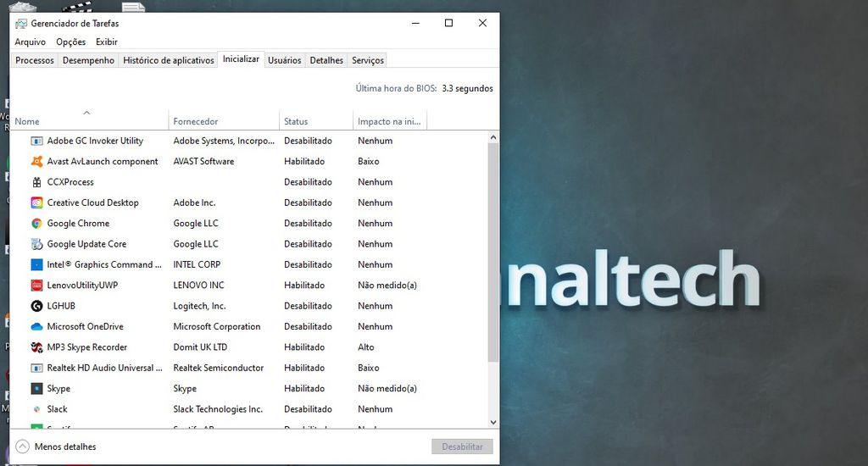868x466 pixels.
Task: Select the LenovoUtilityUWP icon
Action: coord(36,286)
